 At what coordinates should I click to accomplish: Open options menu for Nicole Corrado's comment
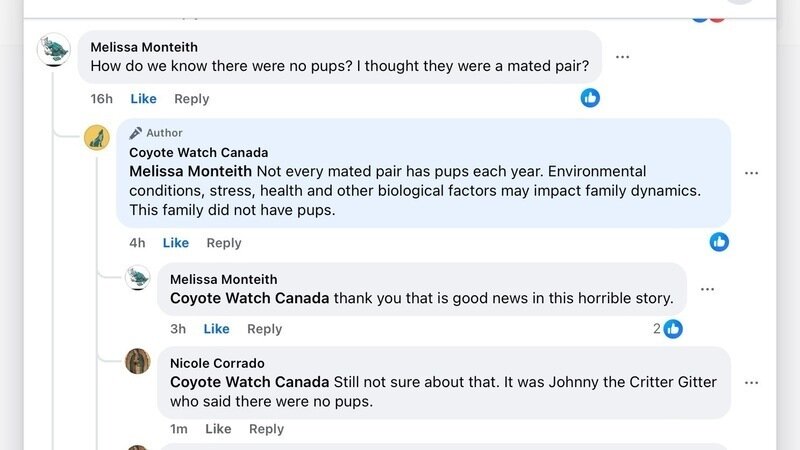tap(752, 382)
